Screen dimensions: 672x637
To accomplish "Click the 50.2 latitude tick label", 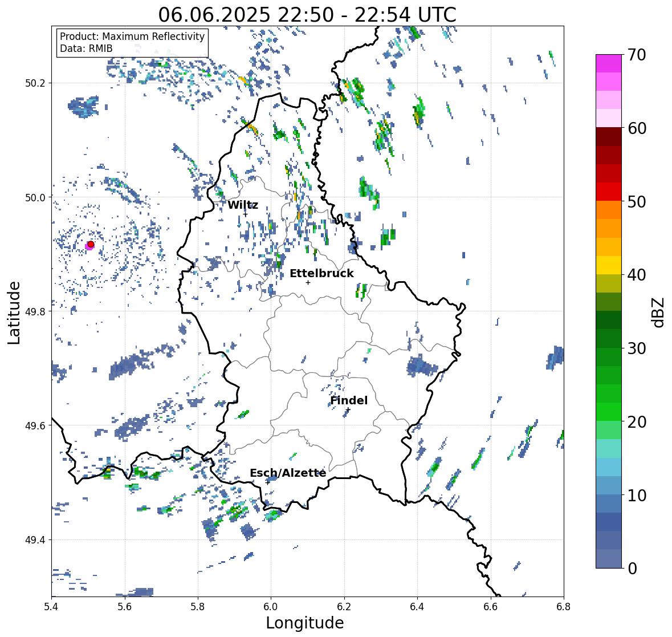I will point(35,83).
